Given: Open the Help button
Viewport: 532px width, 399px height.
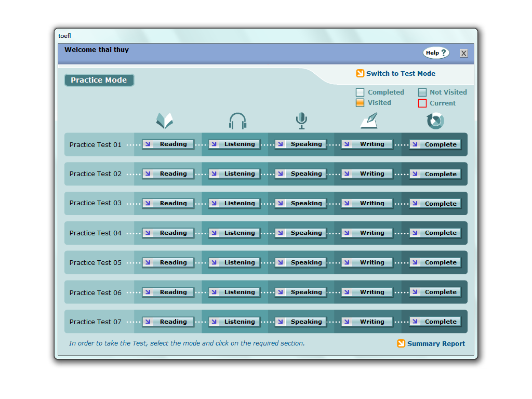Looking at the screenshot, I should (x=436, y=52).
